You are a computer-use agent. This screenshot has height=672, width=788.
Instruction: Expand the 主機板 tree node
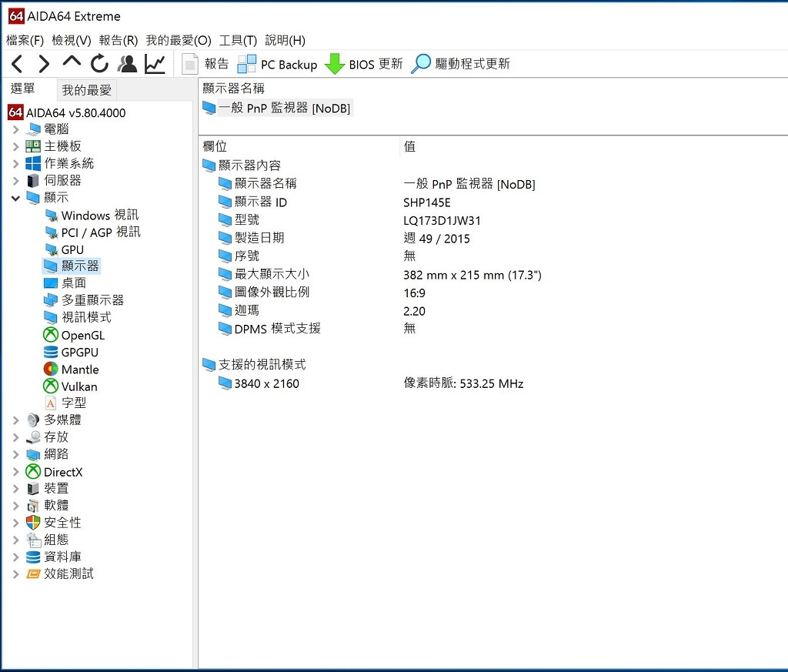(15, 147)
